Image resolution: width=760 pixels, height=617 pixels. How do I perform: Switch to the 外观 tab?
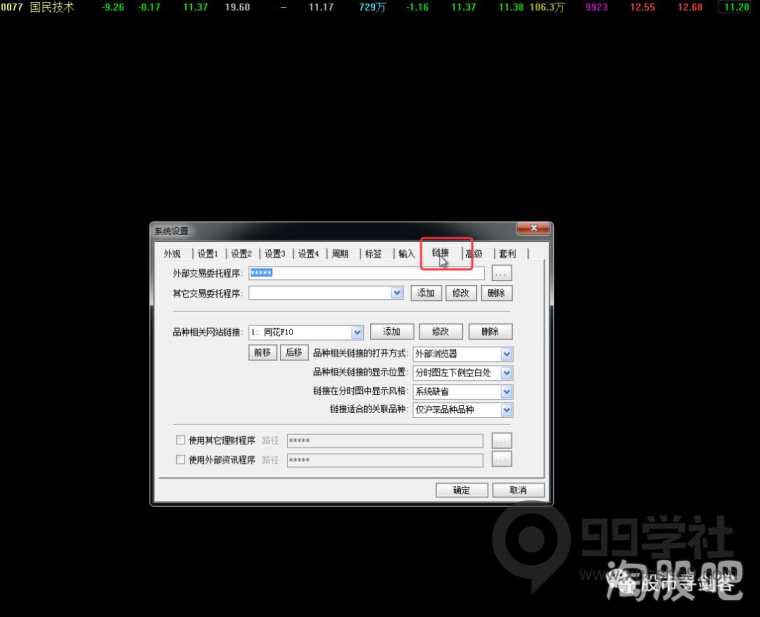(x=172, y=253)
